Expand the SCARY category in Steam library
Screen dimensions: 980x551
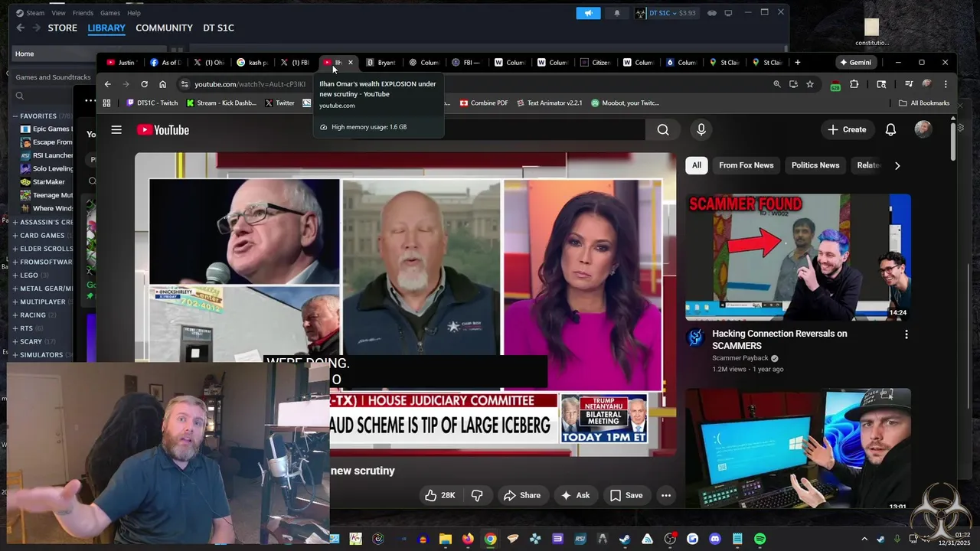pyautogui.click(x=15, y=341)
